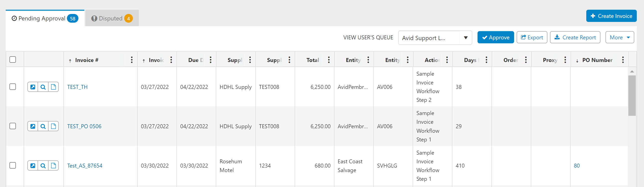Select checkbox for TEST_TH invoice row
Screen dimensions: 644x187
tap(13, 87)
